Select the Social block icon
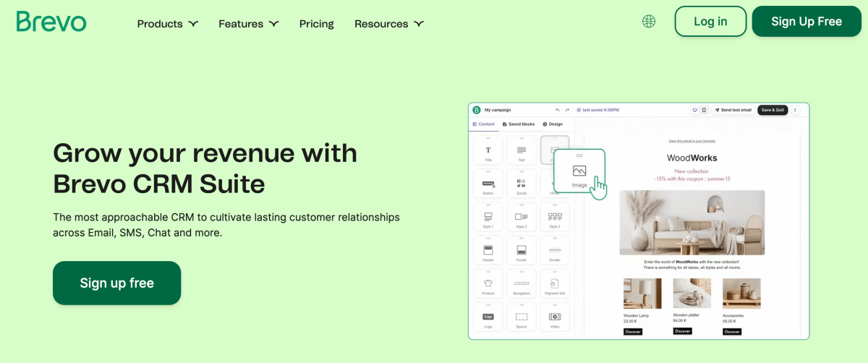The width and height of the screenshot is (868, 363). [521, 186]
